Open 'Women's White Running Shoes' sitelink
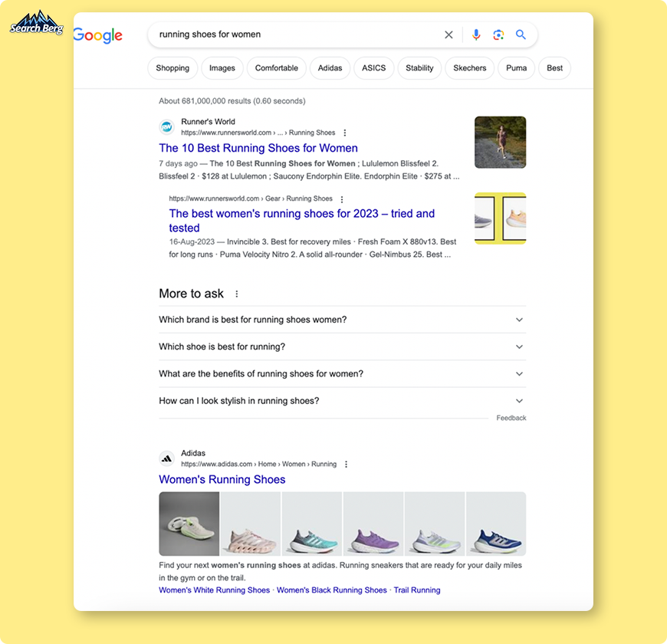 tap(215, 590)
